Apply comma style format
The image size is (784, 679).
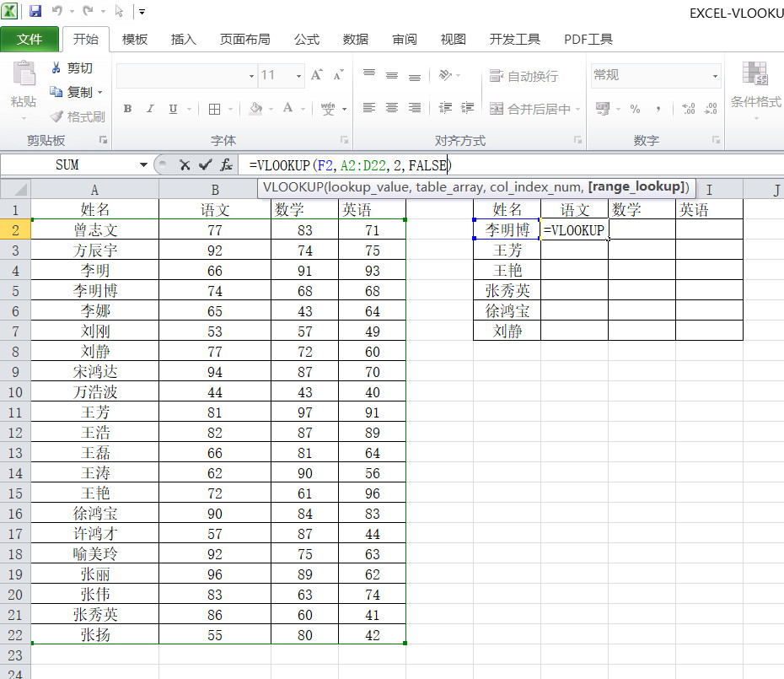click(x=658, y=109)
